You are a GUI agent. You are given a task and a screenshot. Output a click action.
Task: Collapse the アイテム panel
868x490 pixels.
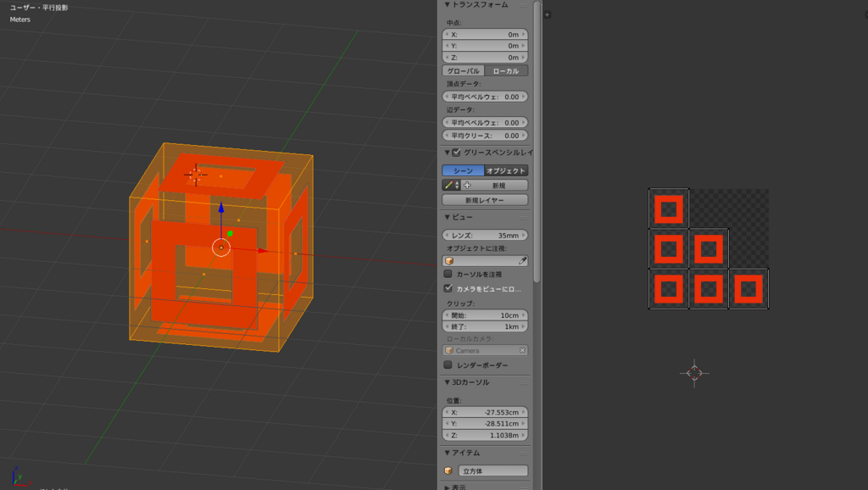(x=448, y=453)
